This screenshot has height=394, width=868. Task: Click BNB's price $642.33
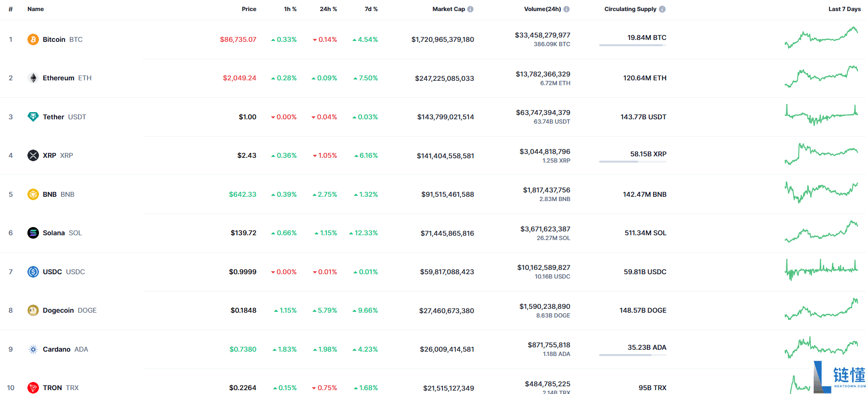243,194
